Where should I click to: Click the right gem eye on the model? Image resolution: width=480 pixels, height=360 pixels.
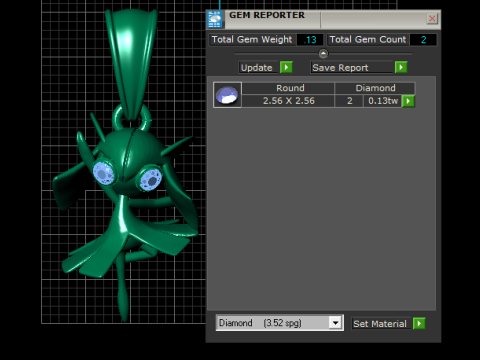point(151,180)
